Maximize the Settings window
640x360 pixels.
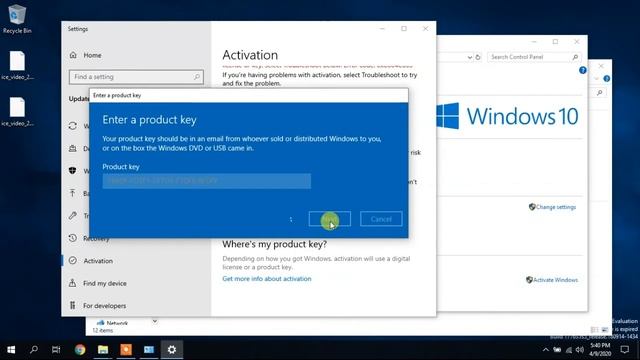tap(404, 29)
